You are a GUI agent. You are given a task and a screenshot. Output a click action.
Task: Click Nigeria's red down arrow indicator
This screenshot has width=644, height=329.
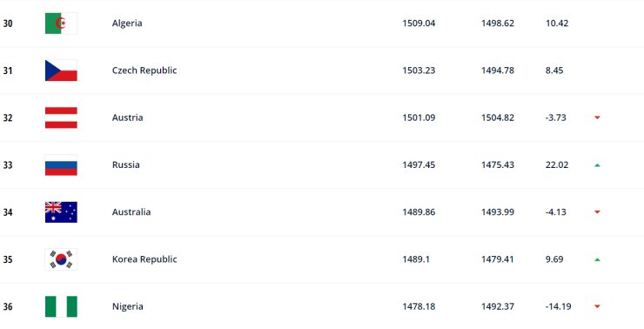597,306
